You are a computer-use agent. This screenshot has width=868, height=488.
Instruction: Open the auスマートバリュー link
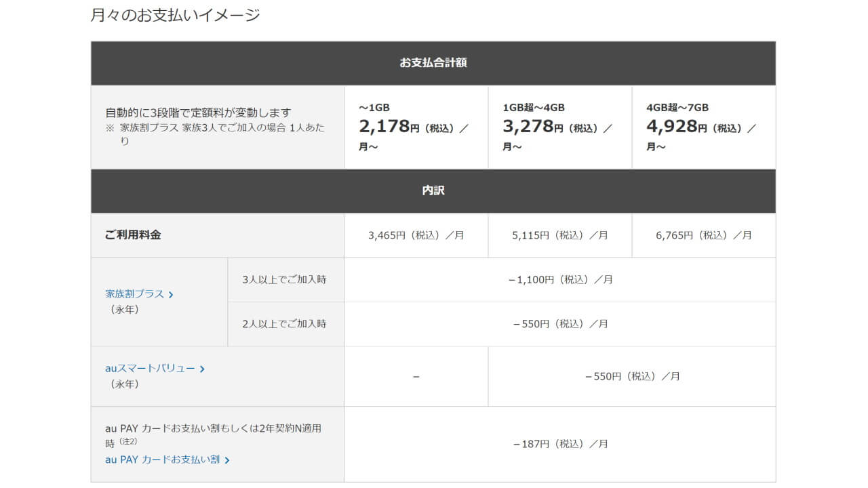pyautogui.click(x=150, y=369)
